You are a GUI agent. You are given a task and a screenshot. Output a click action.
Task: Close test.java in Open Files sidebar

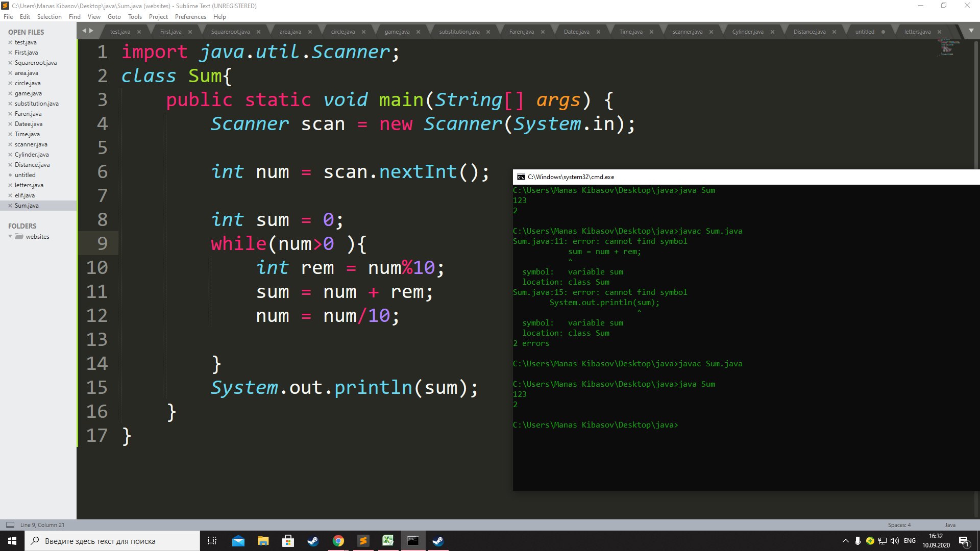(x=10, y=42)
